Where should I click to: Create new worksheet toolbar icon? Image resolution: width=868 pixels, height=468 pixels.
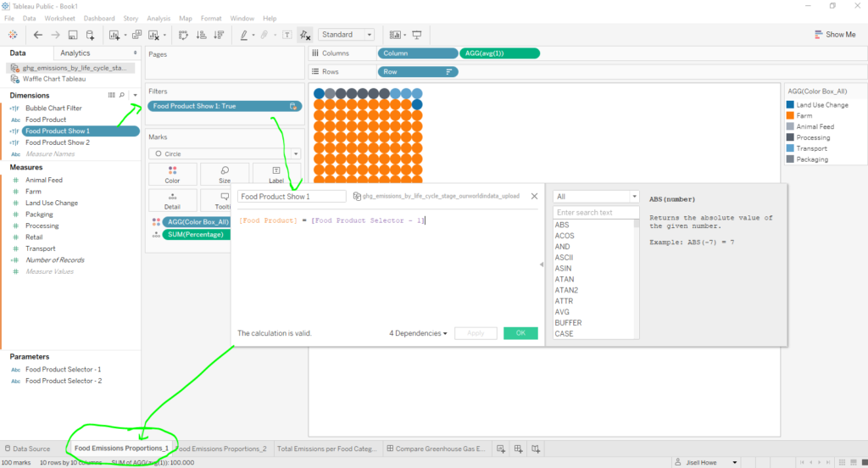[114, 35]
